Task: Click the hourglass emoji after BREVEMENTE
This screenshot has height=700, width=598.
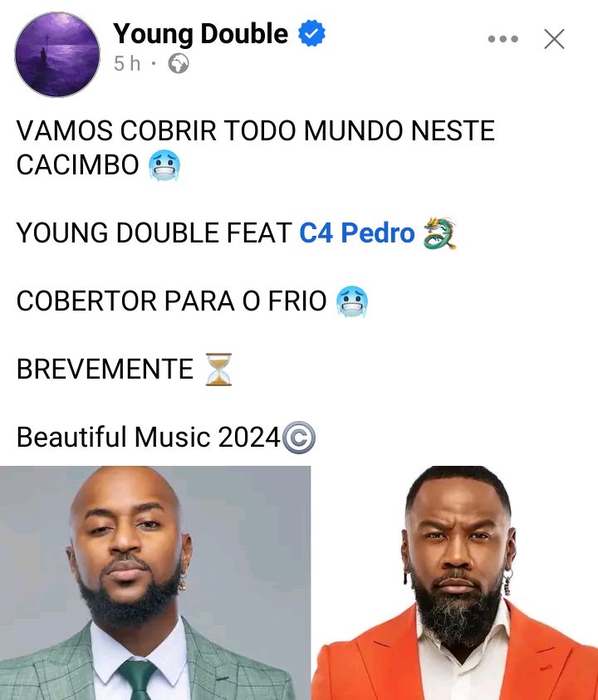Action: coord(218,370)
